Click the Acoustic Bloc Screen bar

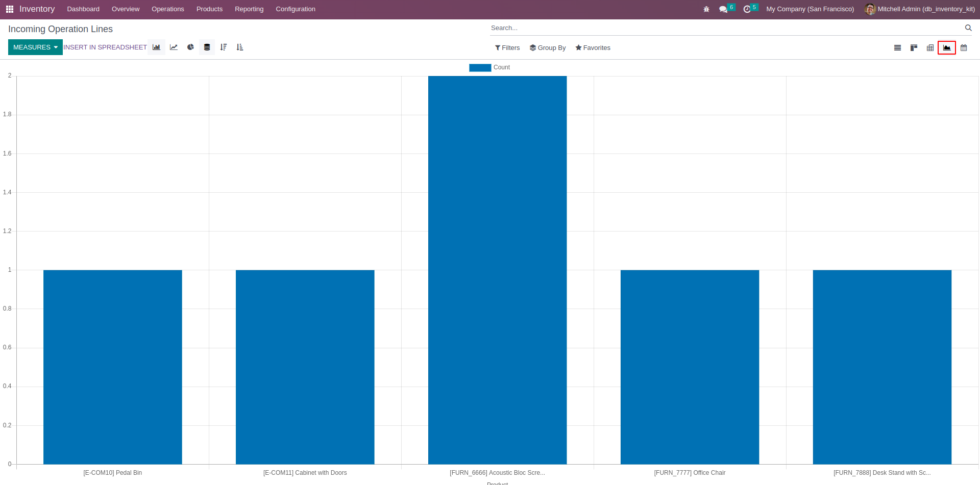(x=498, y=270)
